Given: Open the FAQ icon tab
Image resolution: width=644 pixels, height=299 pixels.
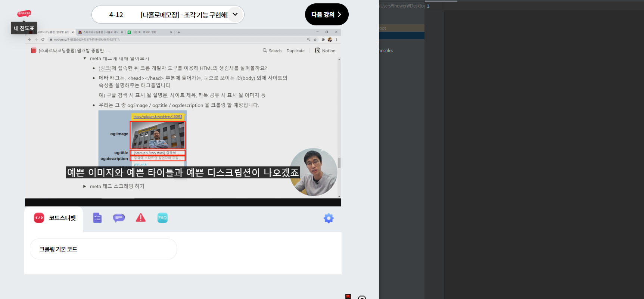Looking at the screenshot, I should click(162, 218).
